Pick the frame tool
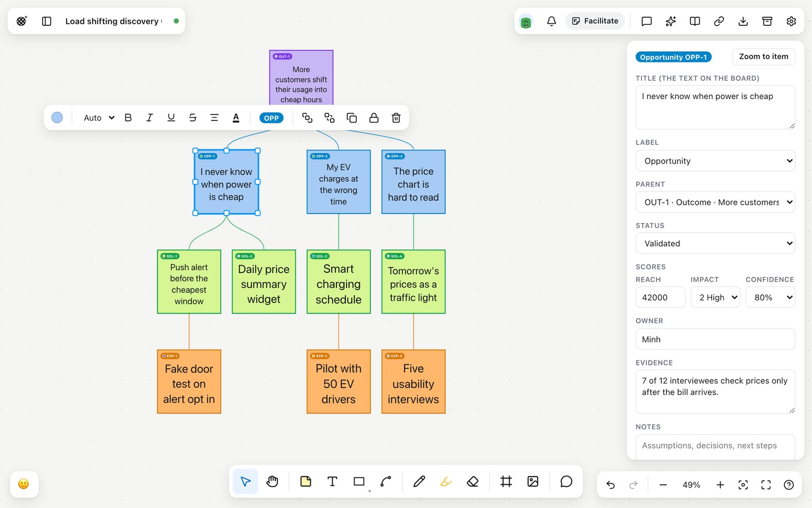This screenshot has height=508, width=812. coord(506,482)
